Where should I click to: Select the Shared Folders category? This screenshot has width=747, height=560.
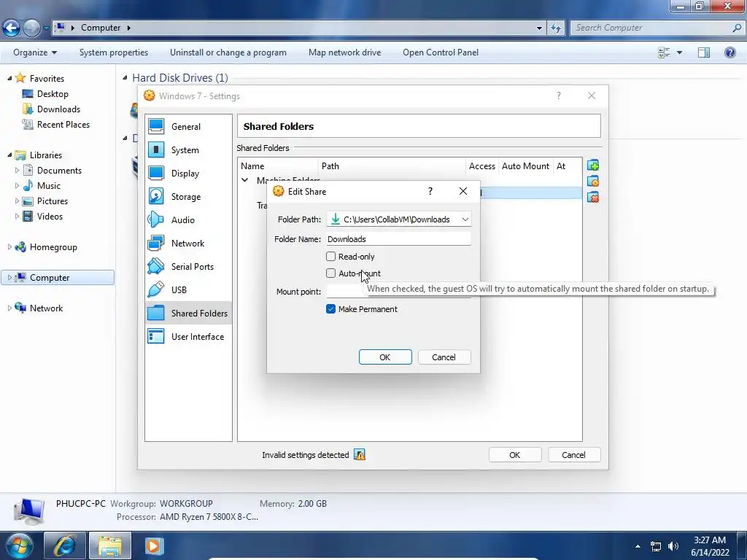pos(189,314)
